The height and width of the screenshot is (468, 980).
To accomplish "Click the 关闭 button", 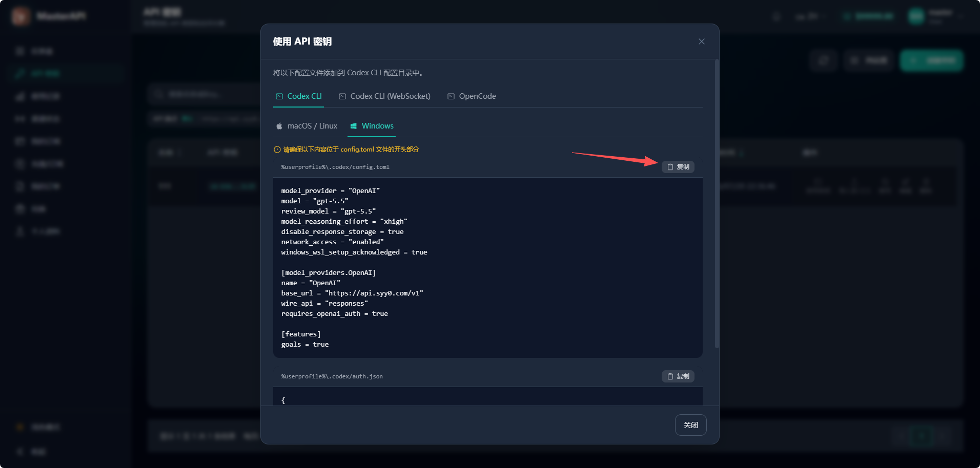I will 690,425.
